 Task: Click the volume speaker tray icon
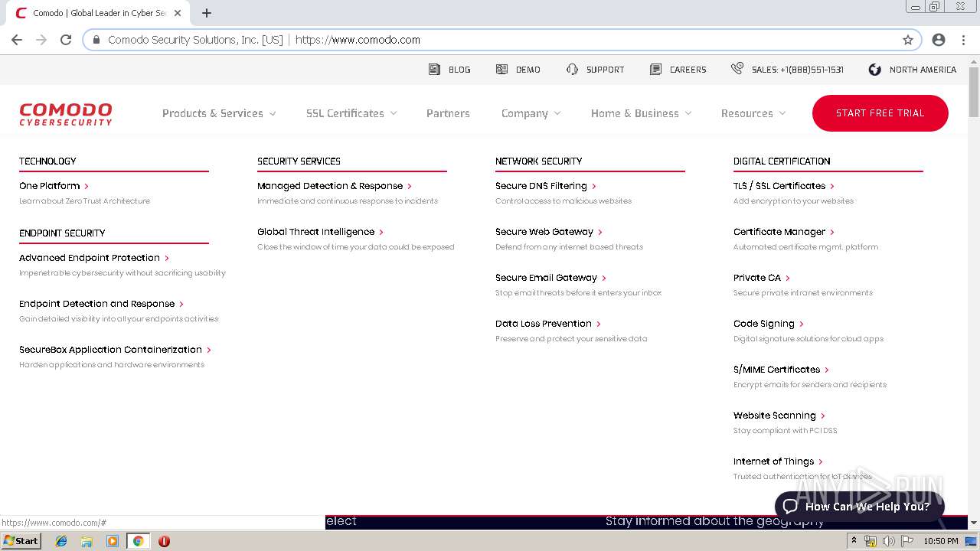[888, 541]
